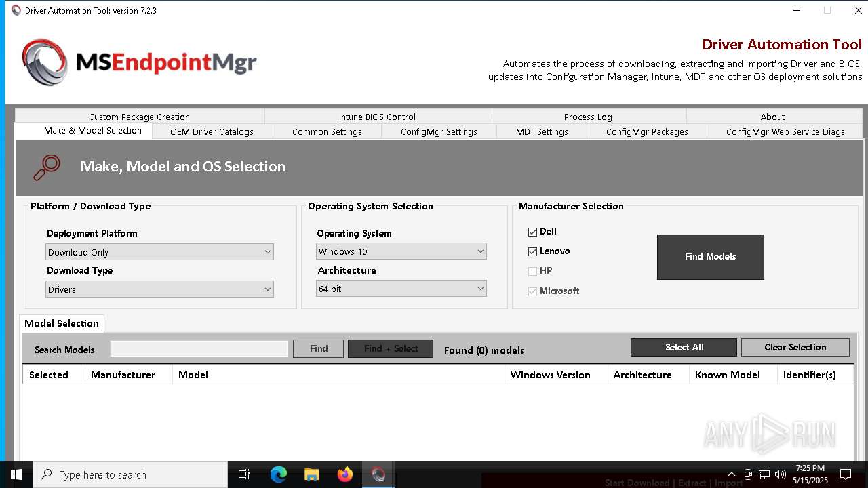Open the notification center icon

click(846, 474)
